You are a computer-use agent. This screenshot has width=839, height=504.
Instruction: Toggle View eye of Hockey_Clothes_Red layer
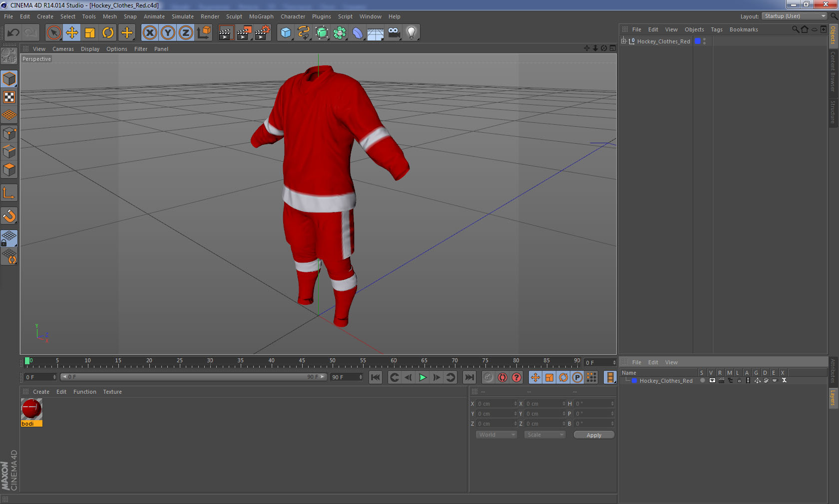tap(712, 380)
